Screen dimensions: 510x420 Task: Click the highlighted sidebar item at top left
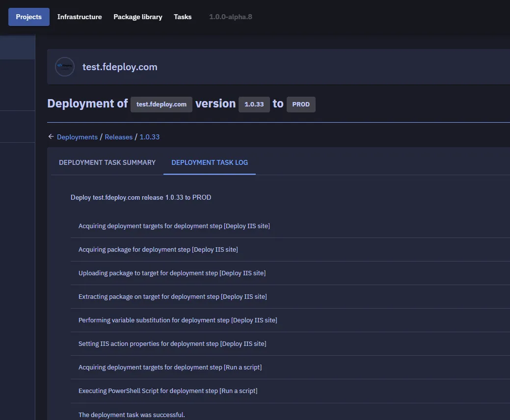point(18,48)
